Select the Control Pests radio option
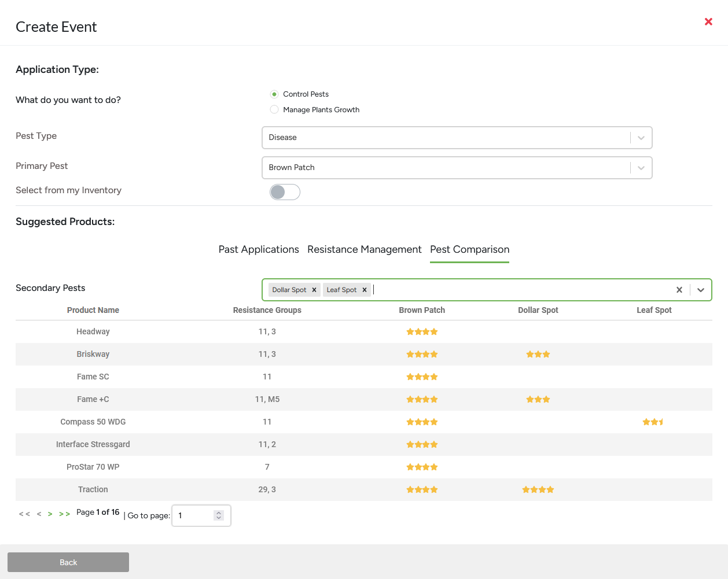 (x=274, y=94)
